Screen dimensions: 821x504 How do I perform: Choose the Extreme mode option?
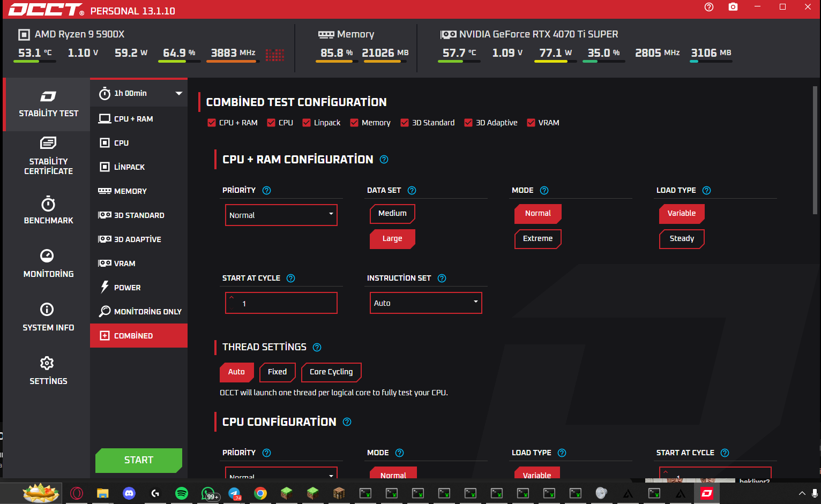pos(538,239)
